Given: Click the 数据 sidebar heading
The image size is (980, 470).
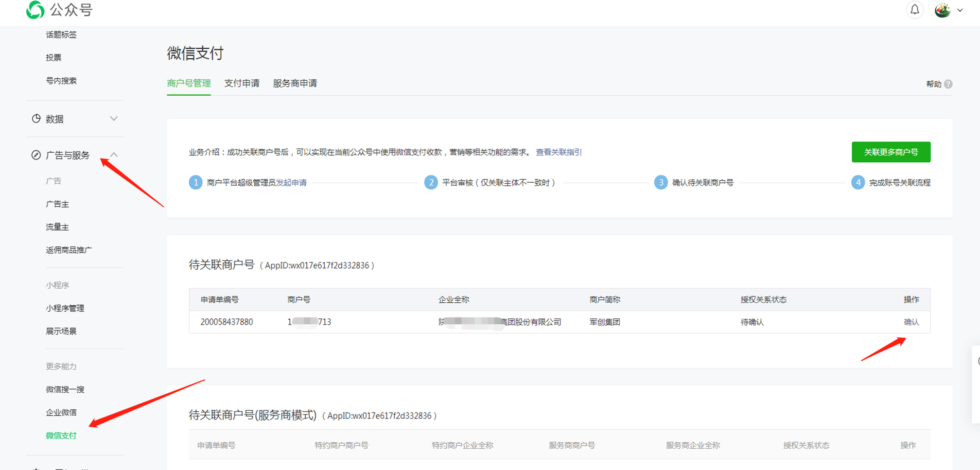Looking at the screenshot, I should click(x=54, y=119).
